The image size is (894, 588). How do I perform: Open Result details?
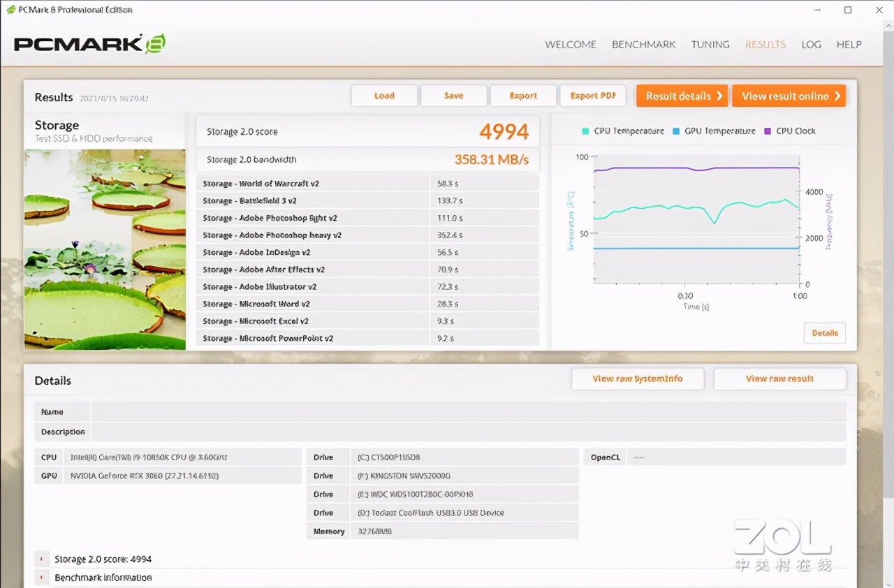[682, 96]
